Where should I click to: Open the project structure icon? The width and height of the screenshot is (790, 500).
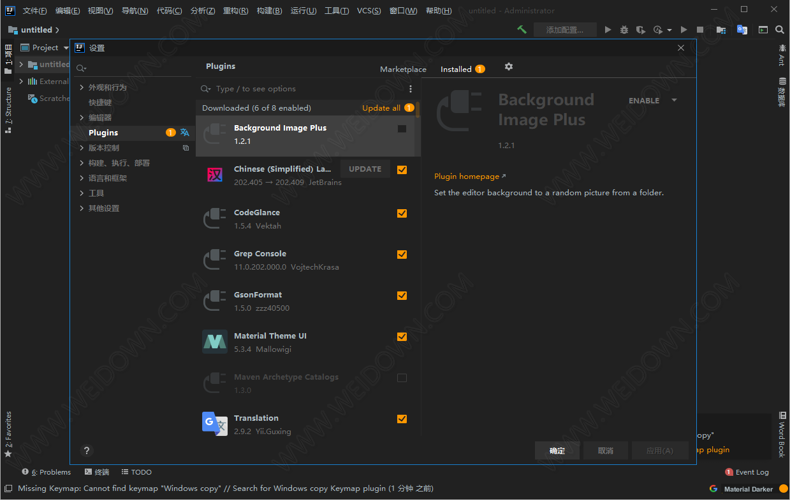point(721,30)
